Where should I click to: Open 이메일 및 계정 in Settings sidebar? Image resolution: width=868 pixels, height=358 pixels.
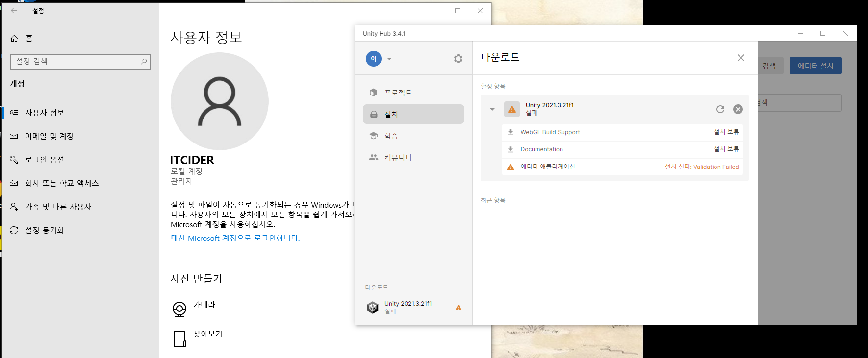click(x=79, y=136)
